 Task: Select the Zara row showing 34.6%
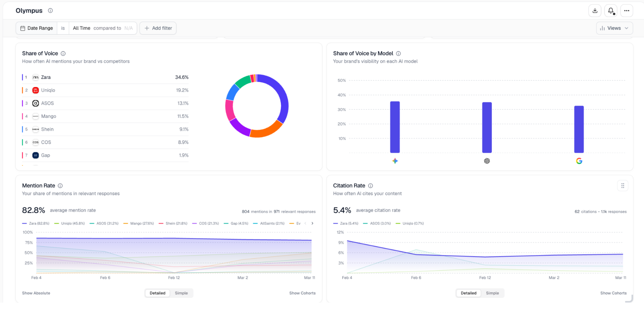pos(105,77)
